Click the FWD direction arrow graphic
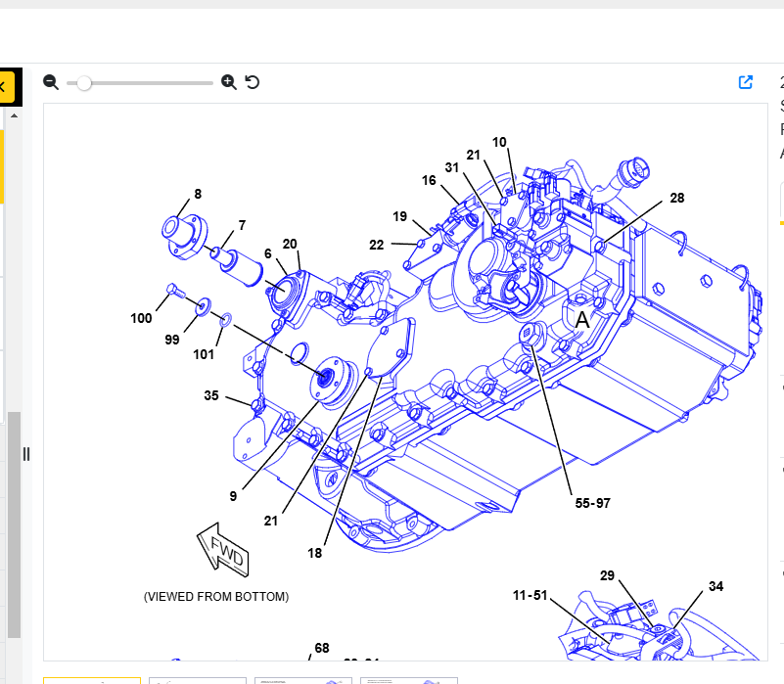The image size is (784, 684). click(x=223, y=550)
